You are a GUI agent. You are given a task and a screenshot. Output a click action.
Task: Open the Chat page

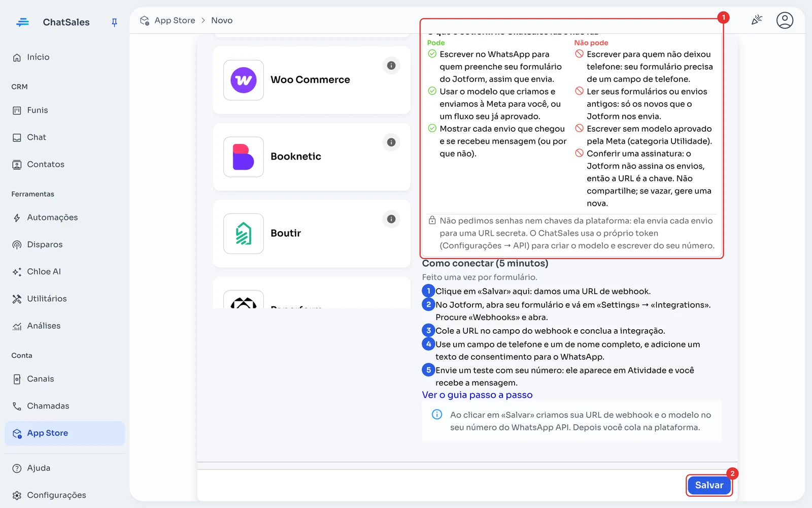coord(65,137)
